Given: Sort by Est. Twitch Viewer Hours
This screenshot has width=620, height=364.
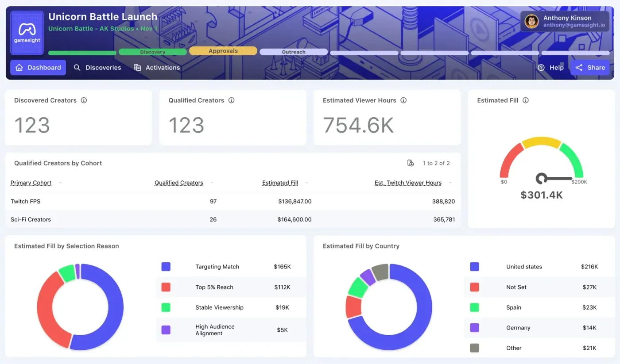Looking at the screenshot, I should click(x=408, y=183).
